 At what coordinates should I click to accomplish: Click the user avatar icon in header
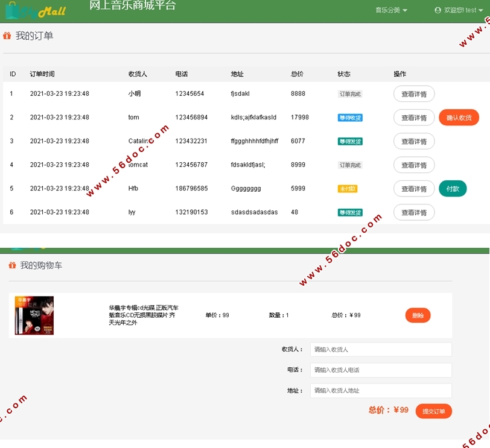[x=438, y=10]
